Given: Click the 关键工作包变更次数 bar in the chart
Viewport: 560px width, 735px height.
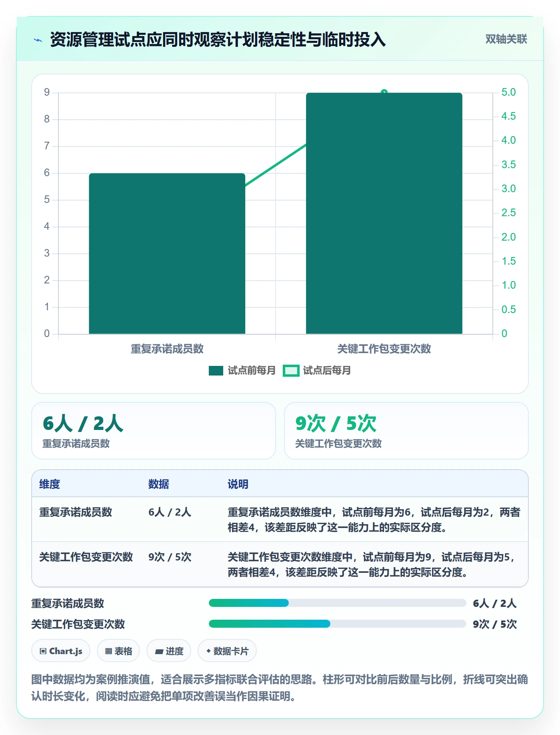Looking at the screenshot, I should point(384,213).
